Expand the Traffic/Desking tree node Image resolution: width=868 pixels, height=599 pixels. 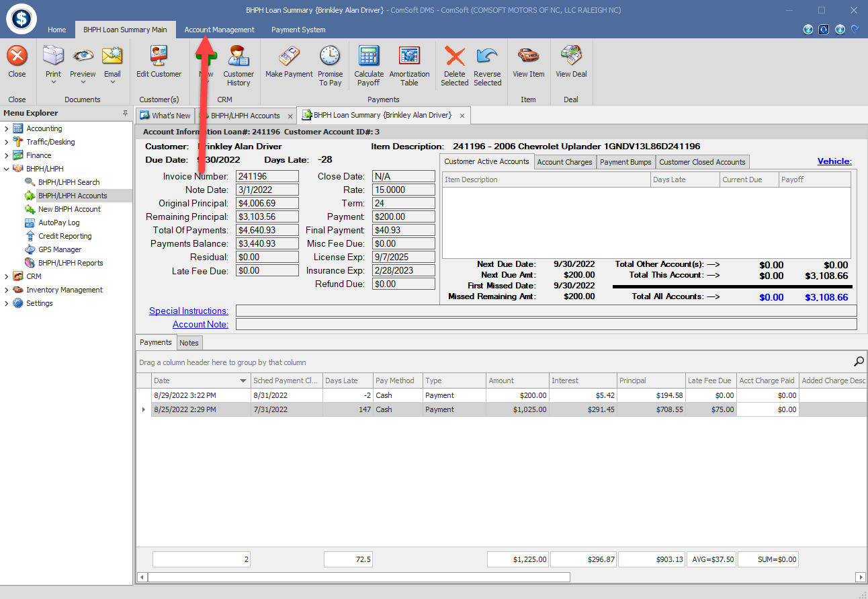point(6,142)
